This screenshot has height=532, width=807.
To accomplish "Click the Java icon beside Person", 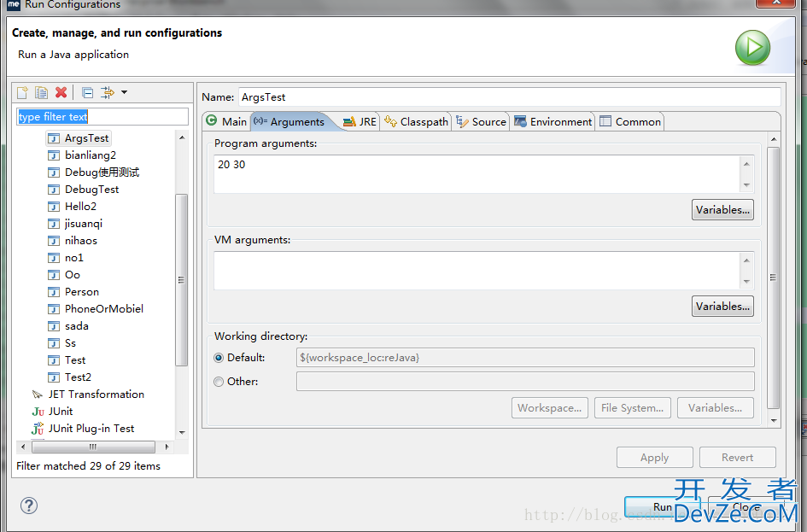I will 54,292.
